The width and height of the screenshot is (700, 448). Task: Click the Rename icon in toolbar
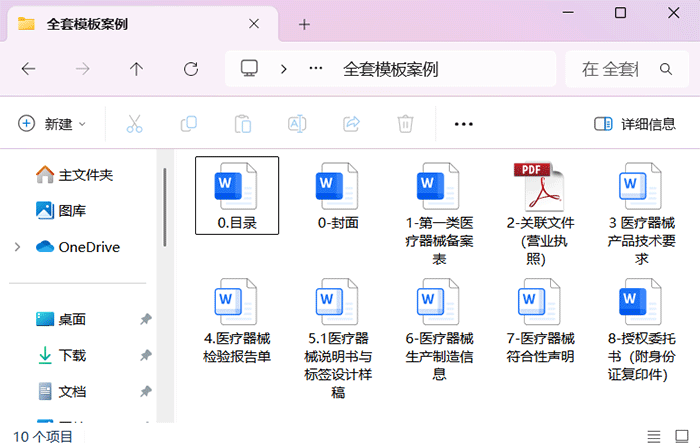(296, 124)
